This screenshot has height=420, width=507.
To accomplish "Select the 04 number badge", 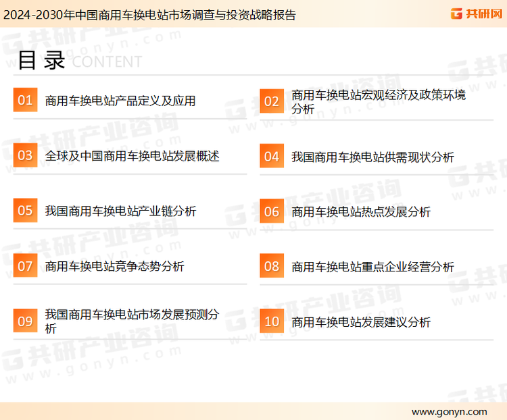I will [x=272, y=157].
